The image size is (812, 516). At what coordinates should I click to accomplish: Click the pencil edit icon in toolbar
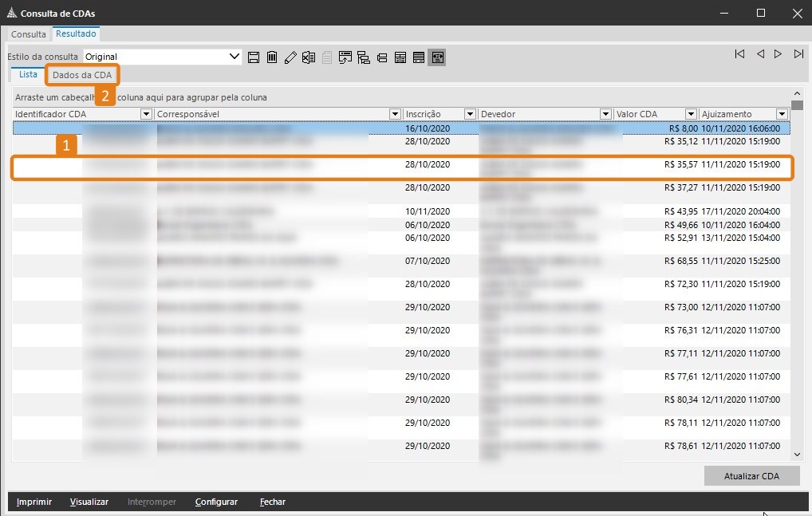point(290,57)
